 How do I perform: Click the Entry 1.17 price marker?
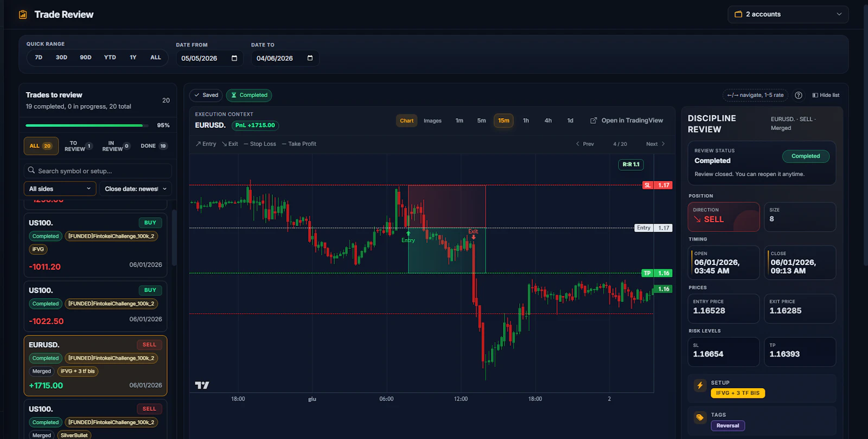pos(654,228)
